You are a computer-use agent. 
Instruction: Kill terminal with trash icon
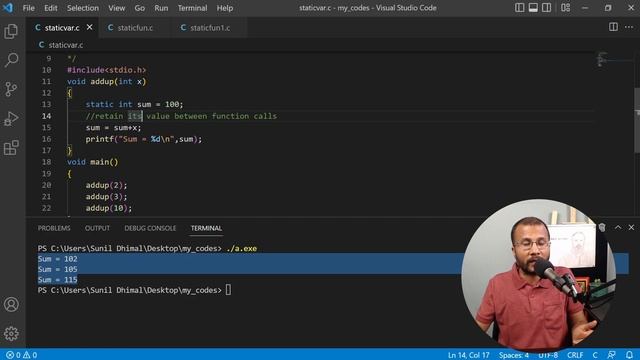(x=602, y=227)
